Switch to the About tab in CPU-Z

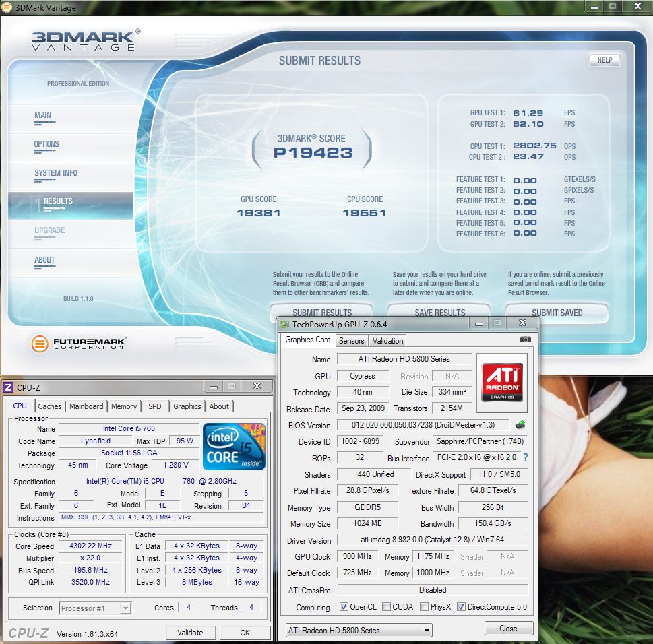tap(219, 406)
